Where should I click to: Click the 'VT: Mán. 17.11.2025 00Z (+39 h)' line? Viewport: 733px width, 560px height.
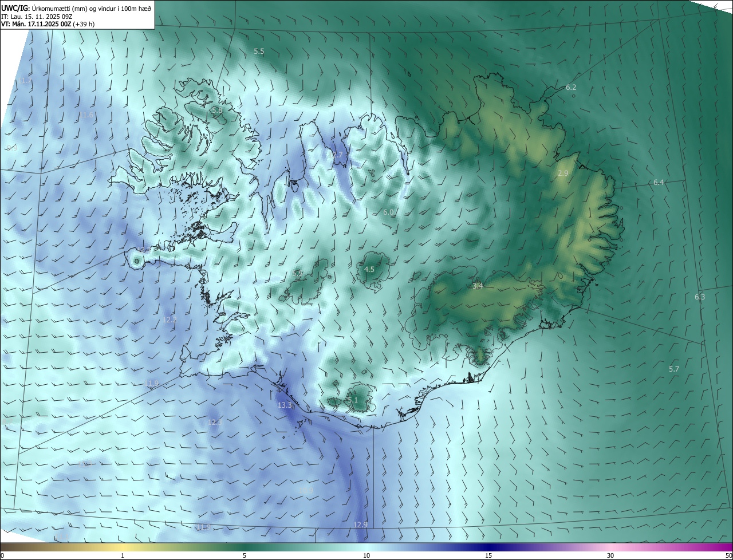pyautogui.click(x=48, y=25)
